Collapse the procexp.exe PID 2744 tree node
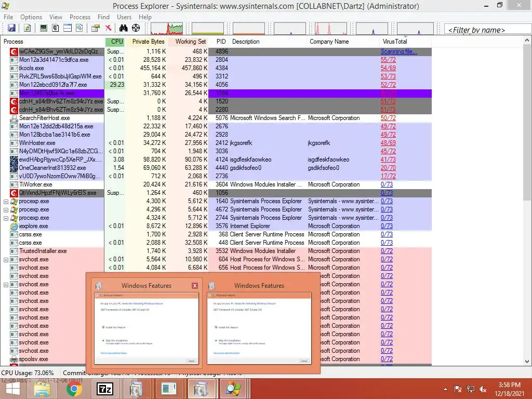This screenshot has width=532, height=399. click(6, 218)
